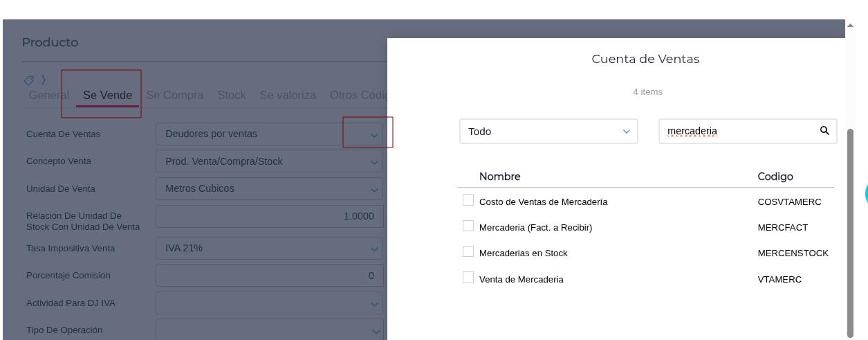Open the Todo filter dropdown
Viewport: 868px width, 340px height.
pyautogui.click(x=548, y=131)
